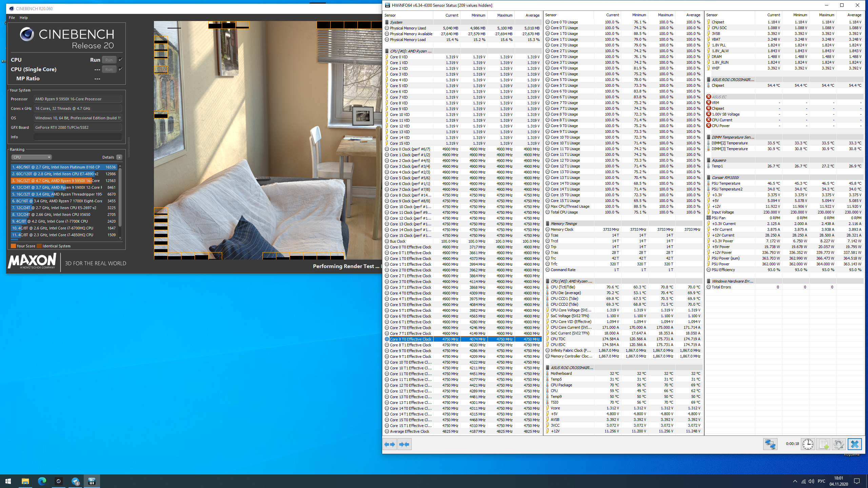Select the Average Effective Clock row
This screenshot has width=868, height=488.
[462, 431]
